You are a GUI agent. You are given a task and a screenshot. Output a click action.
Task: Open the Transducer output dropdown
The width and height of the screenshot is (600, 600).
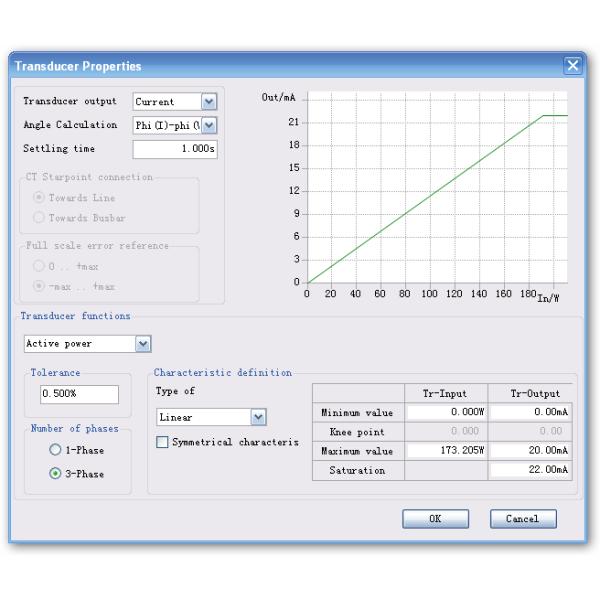(208, 102)
